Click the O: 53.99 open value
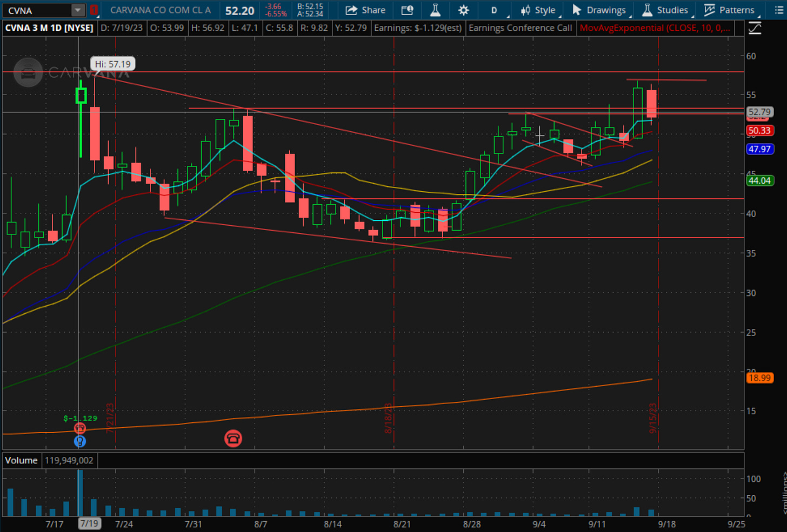Viewport: 787px width, 532px height. click(167, 28)
